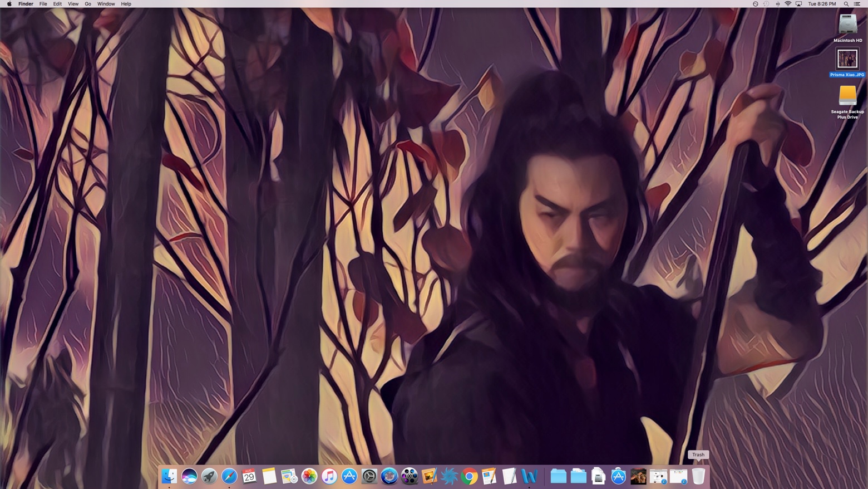Click the Spotlight search magnifier icon
Viewport: 868px width, 489px height.
(x=846, y=4)
